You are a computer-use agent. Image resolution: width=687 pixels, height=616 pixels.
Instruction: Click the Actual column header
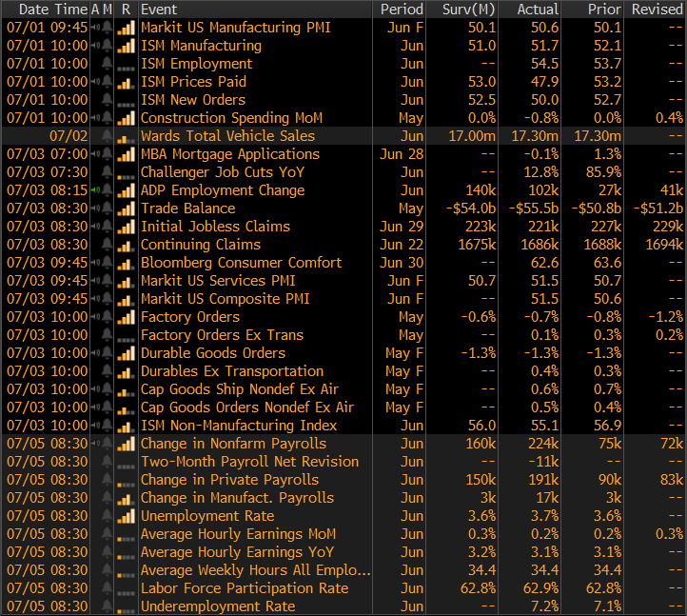coord(537,9)
